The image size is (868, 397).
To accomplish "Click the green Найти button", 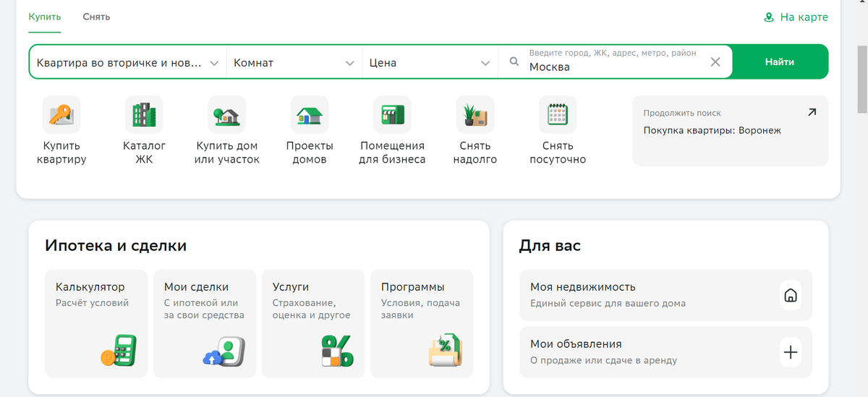I will tap(780, 62).
